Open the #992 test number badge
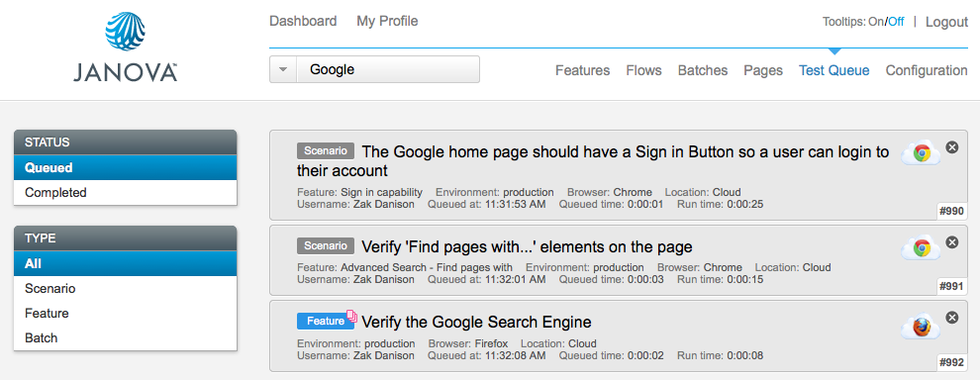The height and width of the screenshot is (380, 980). (x=951, y=362)
